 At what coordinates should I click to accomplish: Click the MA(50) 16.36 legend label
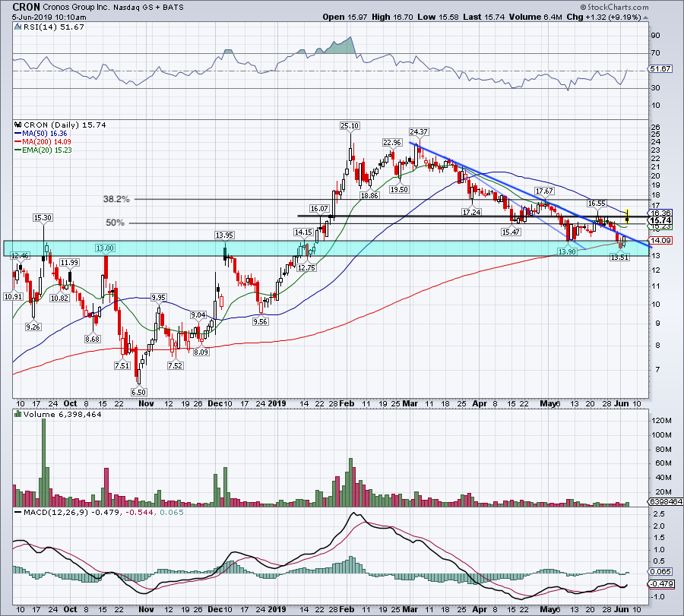click(x=45, y=134)
